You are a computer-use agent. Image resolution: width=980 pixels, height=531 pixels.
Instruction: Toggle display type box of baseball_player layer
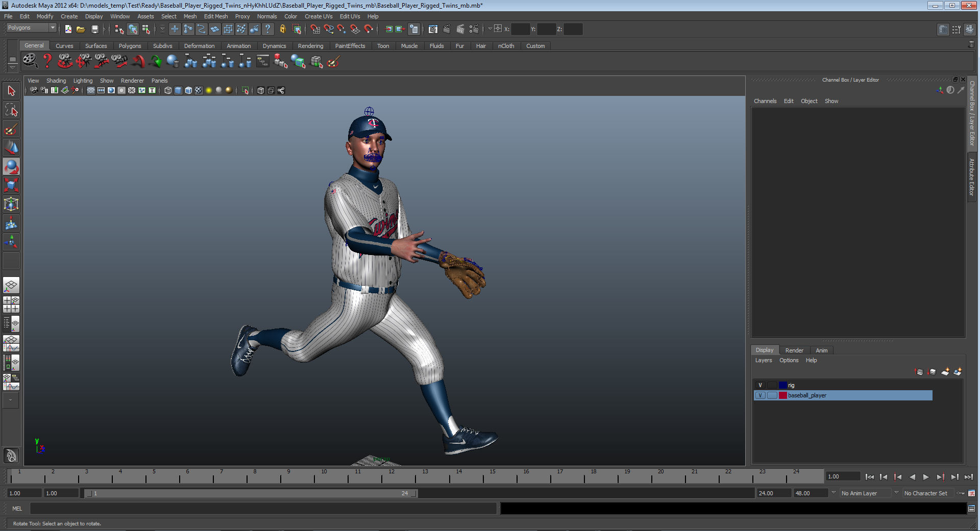(x=772, y=395)
